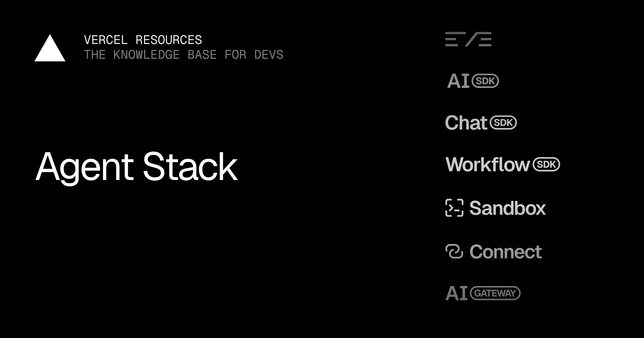Click the word Workflow in Workflow SDK
644x338 pixels.
488,164
